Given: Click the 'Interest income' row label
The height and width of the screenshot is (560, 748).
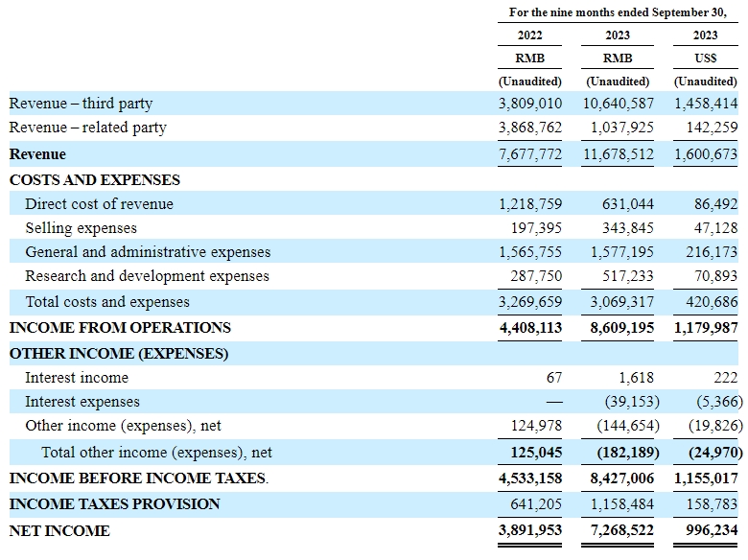Looking at the screenshot, I should [x=77, y=378].
